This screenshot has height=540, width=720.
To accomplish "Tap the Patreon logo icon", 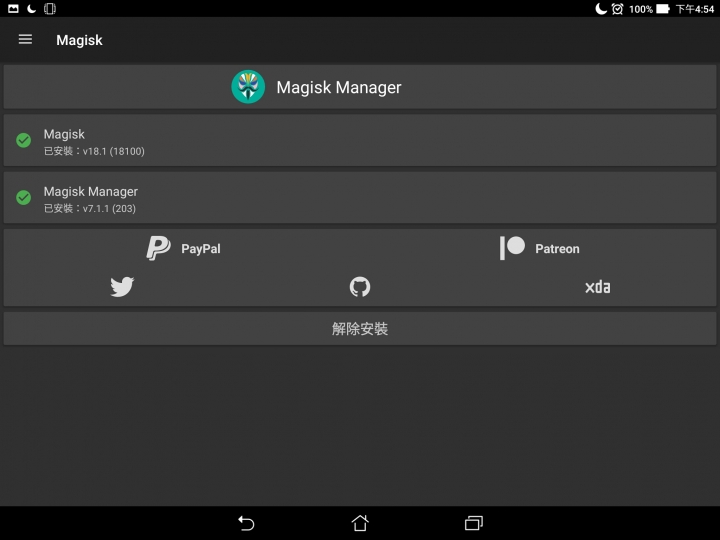I will [x=512, y=248].
